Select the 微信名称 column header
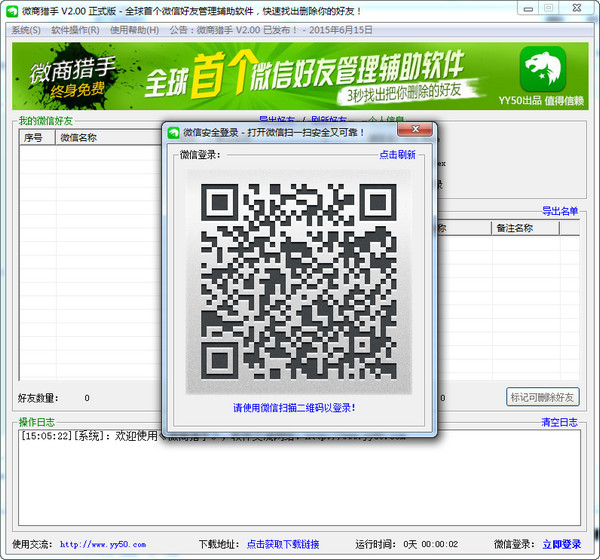 [80, 138]
